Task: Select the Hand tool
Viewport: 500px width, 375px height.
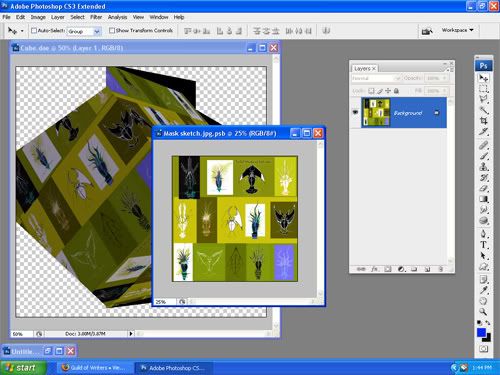Action: tap(483, 301)
